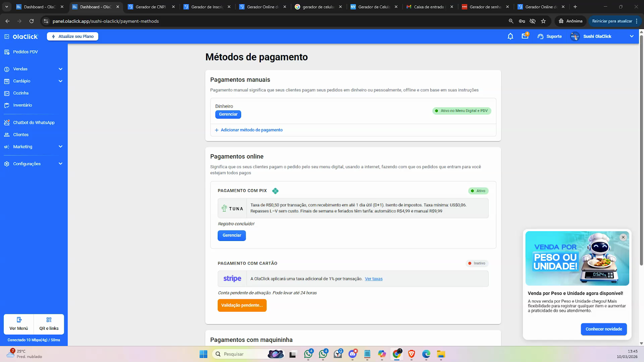Switch to the Caixa de entrada tab
This screenshot has width=644, height=362.
[428, 7]
